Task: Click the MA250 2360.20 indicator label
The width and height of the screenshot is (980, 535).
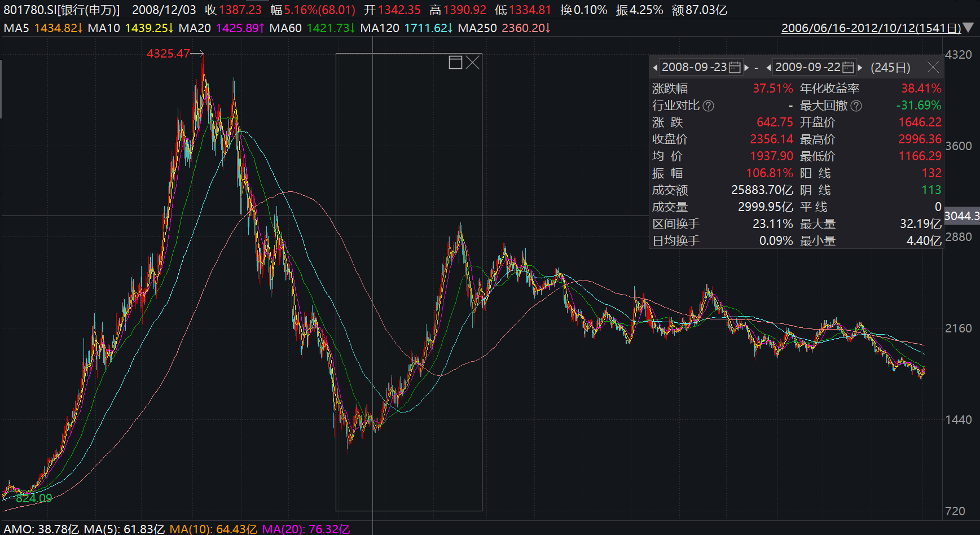Action: click(504, 28)
